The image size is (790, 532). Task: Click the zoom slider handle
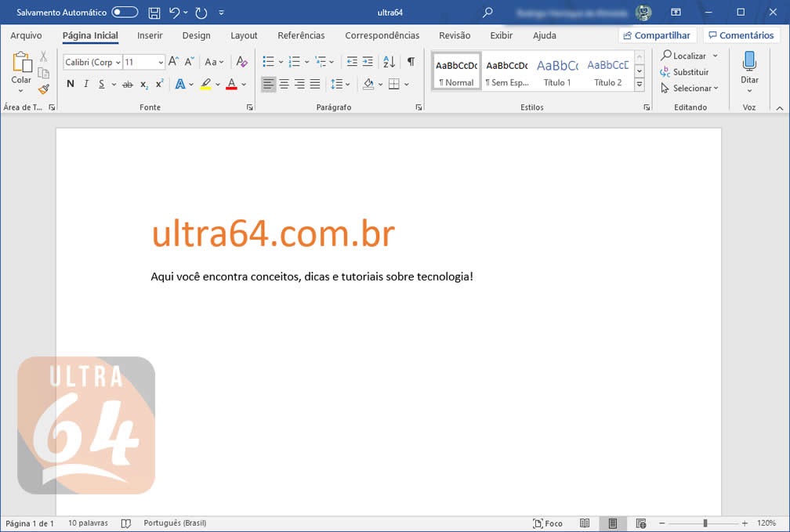pos(705,523)
